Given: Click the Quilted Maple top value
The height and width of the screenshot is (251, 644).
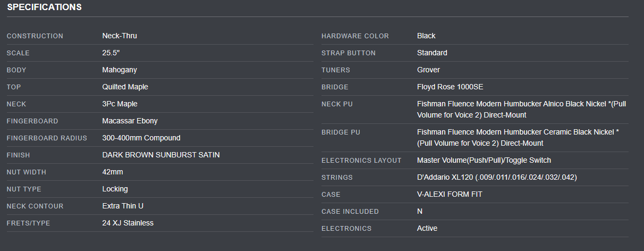Looking at the screenshot, I should click(x=125, y=87).
